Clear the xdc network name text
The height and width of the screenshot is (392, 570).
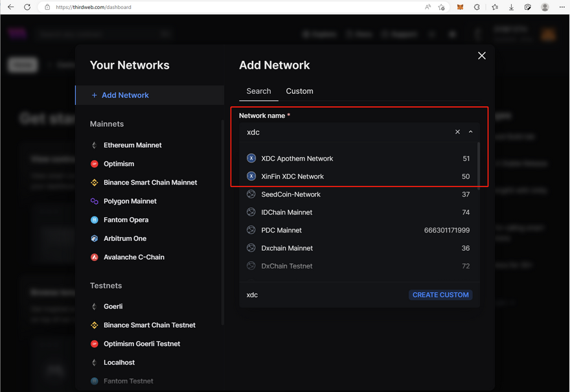pyautogui.click(x=457, y=132)
